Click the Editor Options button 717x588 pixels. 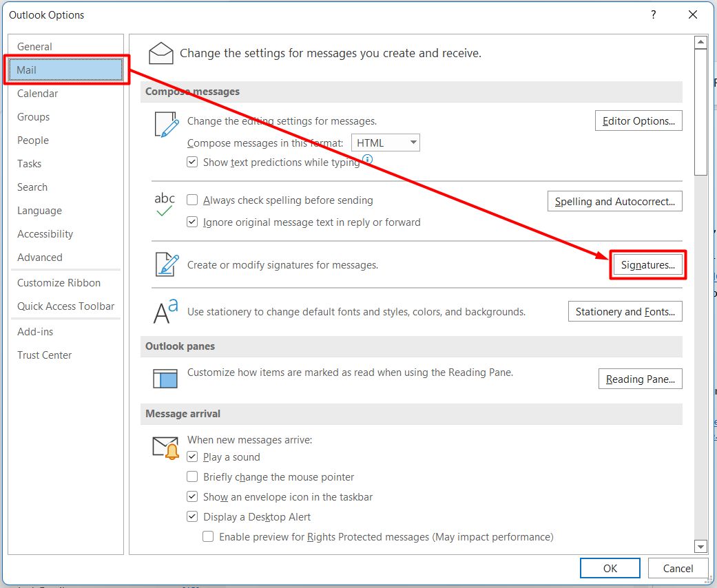tap(638, 120)
